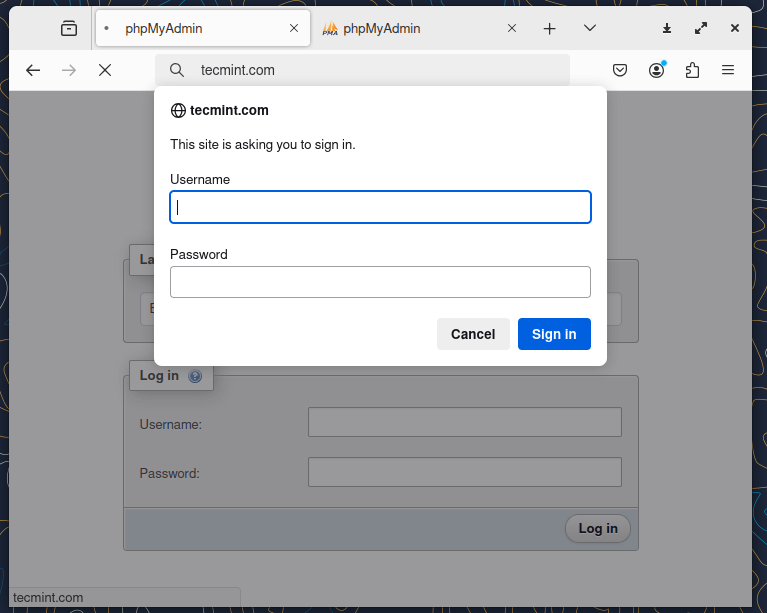Stop loading the page with X icon
The image size is (767, 613).
pyautogui.click(x=104, y=70)
